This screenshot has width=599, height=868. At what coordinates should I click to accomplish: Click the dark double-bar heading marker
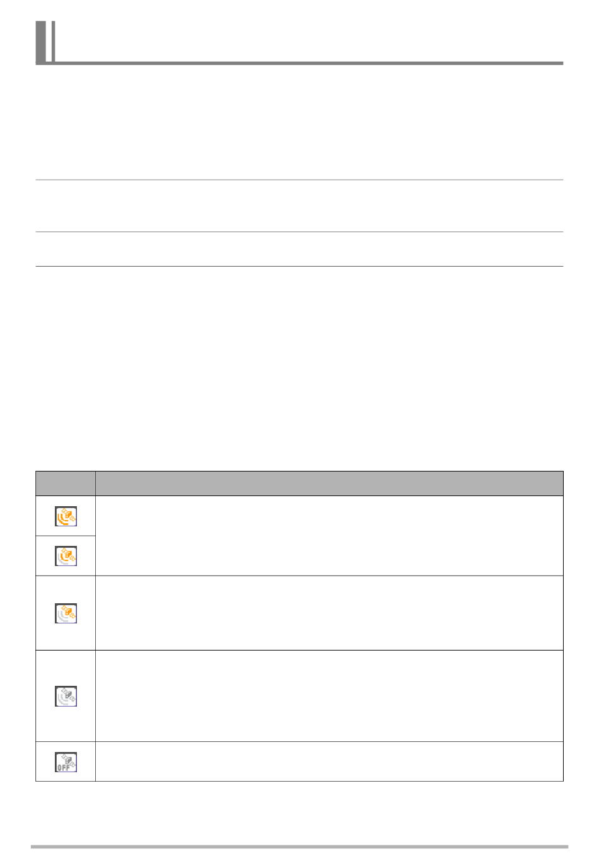[x=45, y=42]
